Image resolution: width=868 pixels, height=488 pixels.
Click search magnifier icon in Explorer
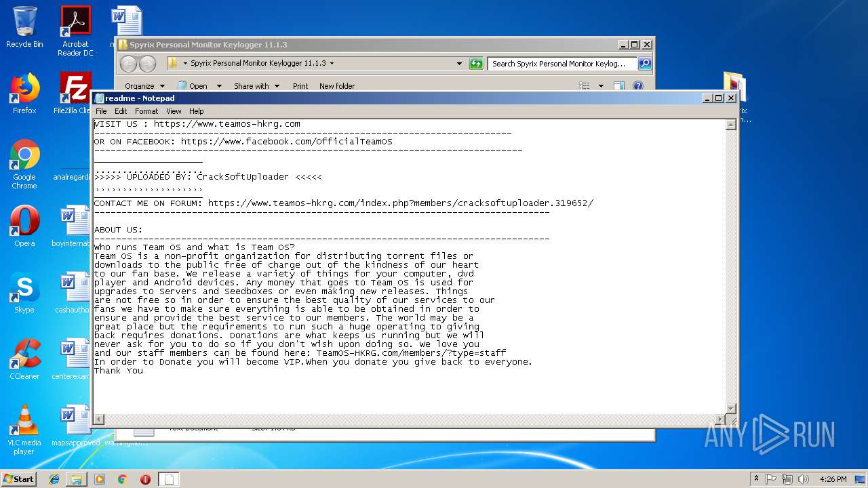[645, 64]
